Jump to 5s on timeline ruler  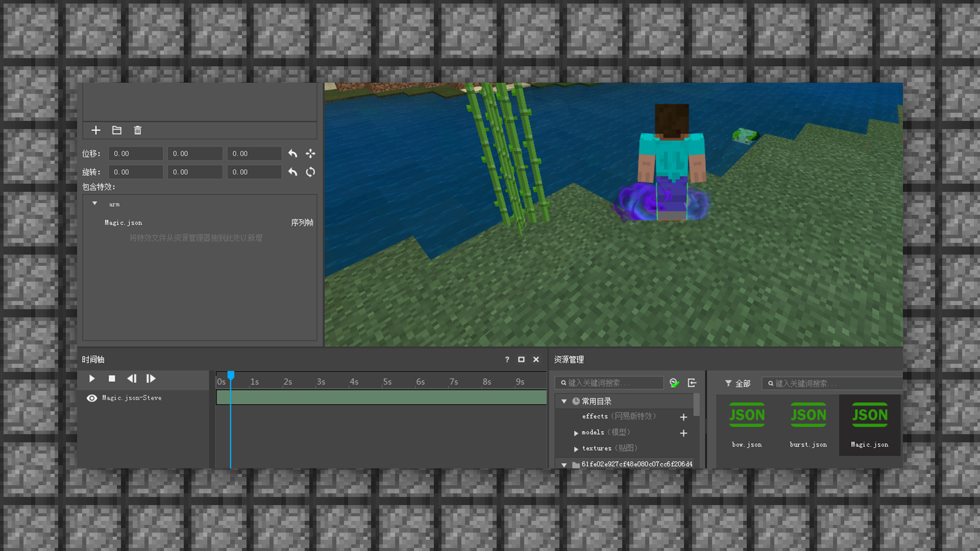point(387,382)
